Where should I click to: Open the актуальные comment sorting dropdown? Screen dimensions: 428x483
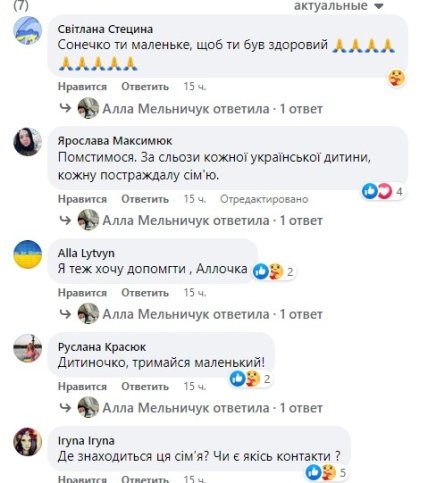coord(338,6)
